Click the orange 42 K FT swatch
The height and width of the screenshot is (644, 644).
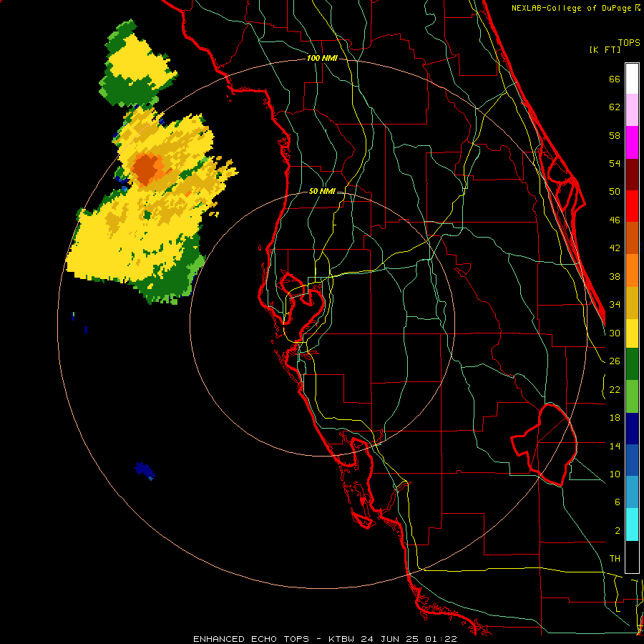tap(632, 270)
